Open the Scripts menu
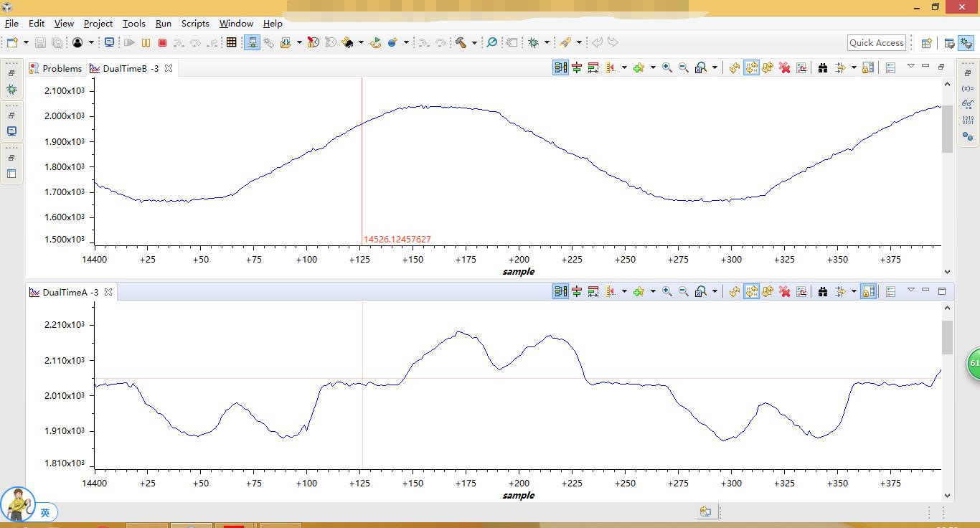Viewport: 980px width, 528px height. (x=195, y=24)
